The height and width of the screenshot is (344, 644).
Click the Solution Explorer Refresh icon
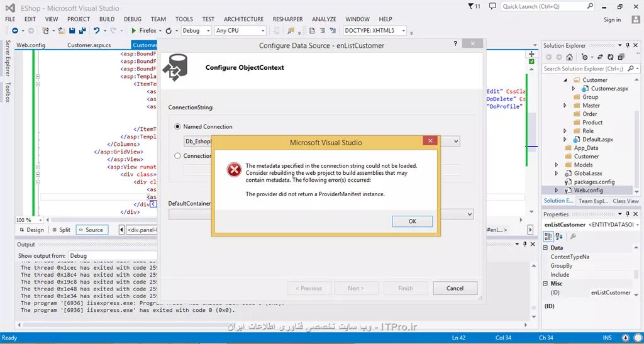[x=611, y=57]
